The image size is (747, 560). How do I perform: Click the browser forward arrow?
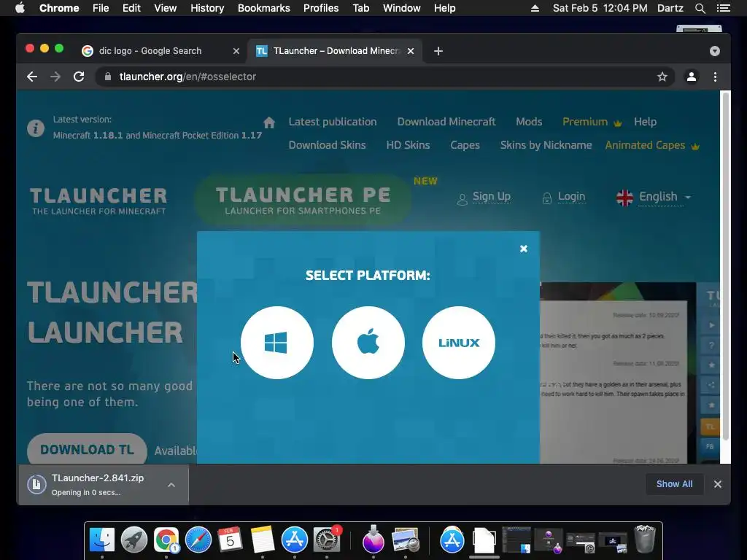[55, 77]
